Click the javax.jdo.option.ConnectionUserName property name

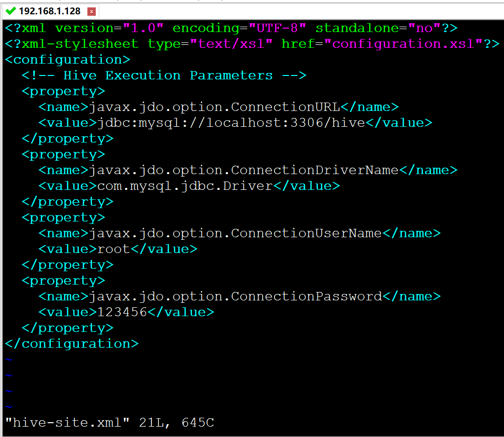pos(234,233)
